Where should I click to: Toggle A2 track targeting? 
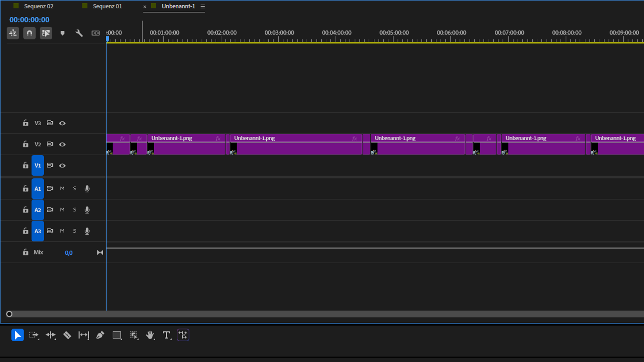coord(38,210)
